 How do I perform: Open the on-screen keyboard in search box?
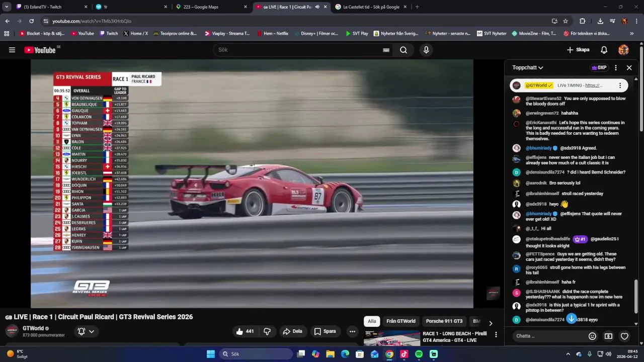386,50
